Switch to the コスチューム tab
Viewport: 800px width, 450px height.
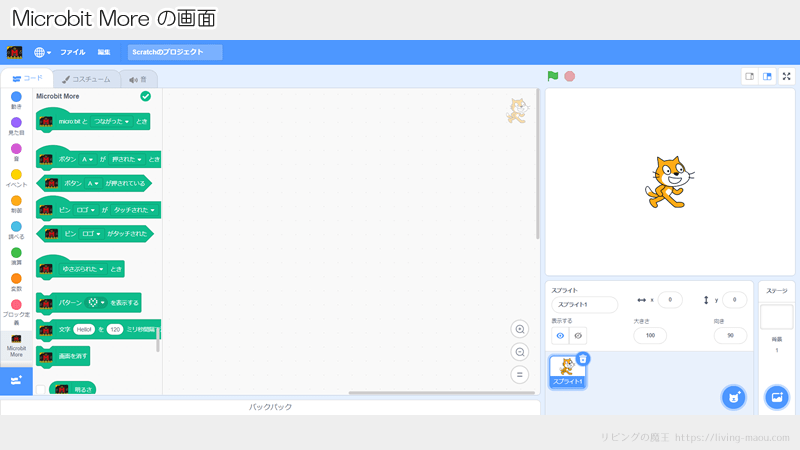[86, 79]
